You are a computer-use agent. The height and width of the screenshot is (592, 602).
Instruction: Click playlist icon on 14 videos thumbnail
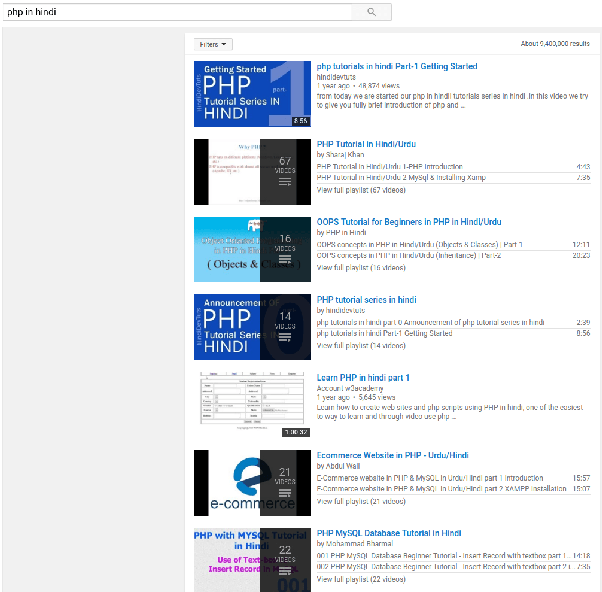pos(285,337)
